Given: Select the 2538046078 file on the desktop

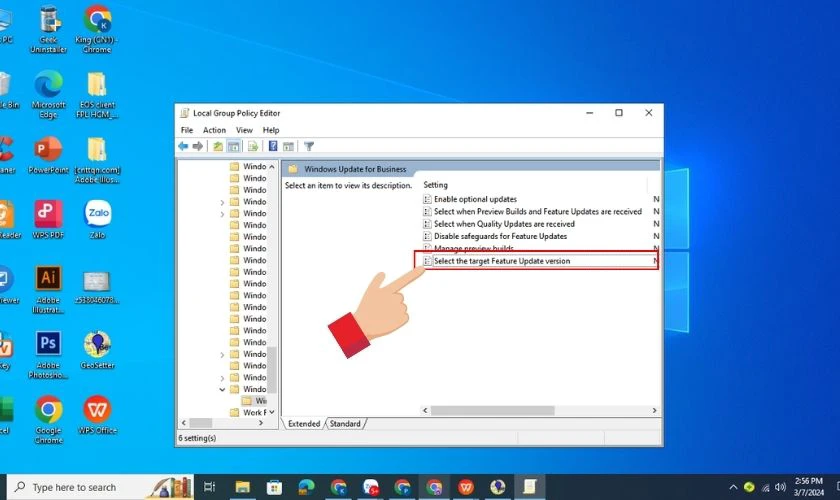Looking at the screenshot, I should [97, 288].
